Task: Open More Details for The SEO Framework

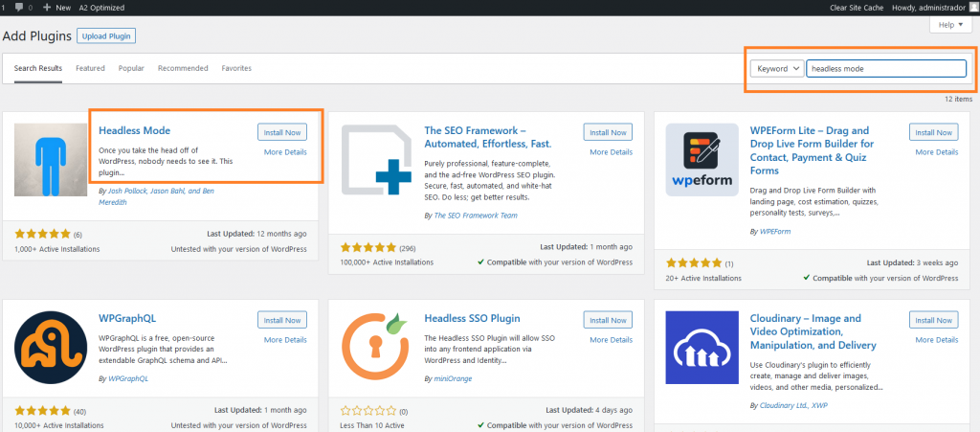Action: click(x=612, y=152)
